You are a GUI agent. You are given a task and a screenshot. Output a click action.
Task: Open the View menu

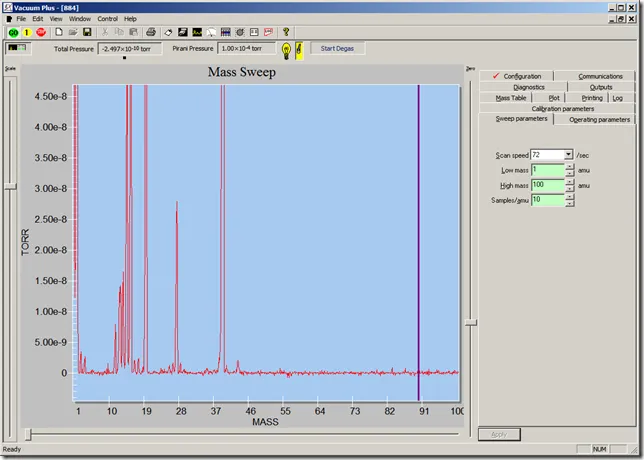(56, 19)
